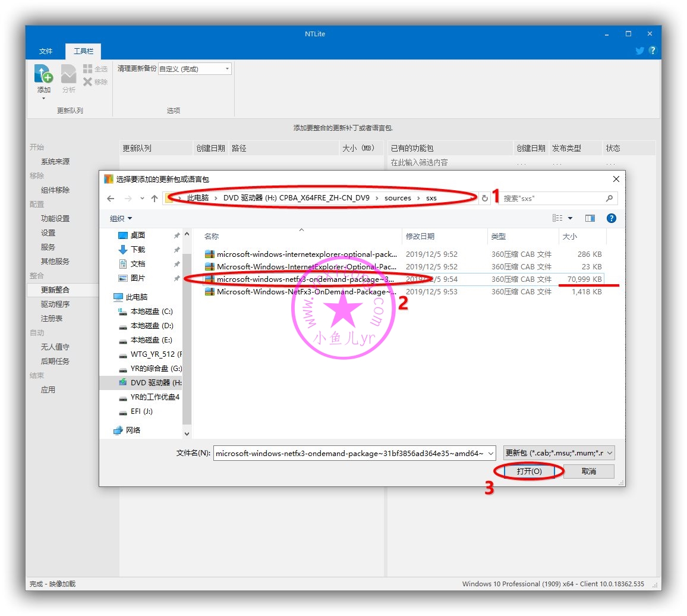The image size is (687, 616).
Task: Sort files by 修改日期 column header
Action: point(420,236)
